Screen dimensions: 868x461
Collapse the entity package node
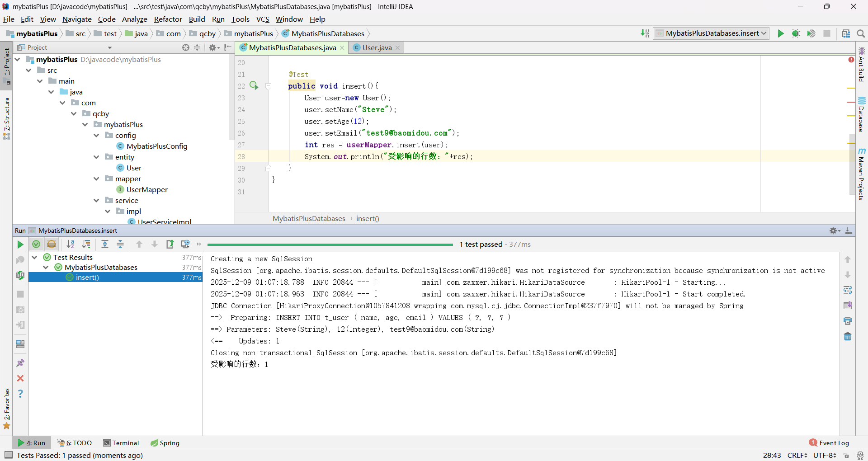coord(96,157)
